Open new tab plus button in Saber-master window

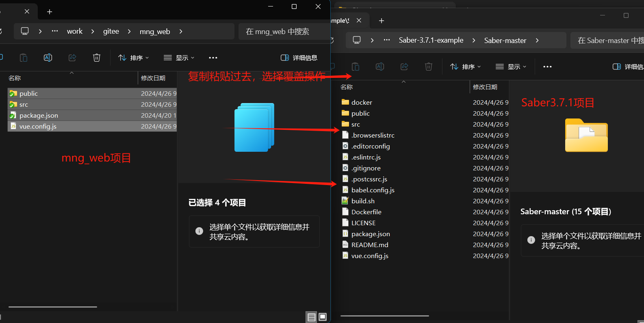pos(382,21)
